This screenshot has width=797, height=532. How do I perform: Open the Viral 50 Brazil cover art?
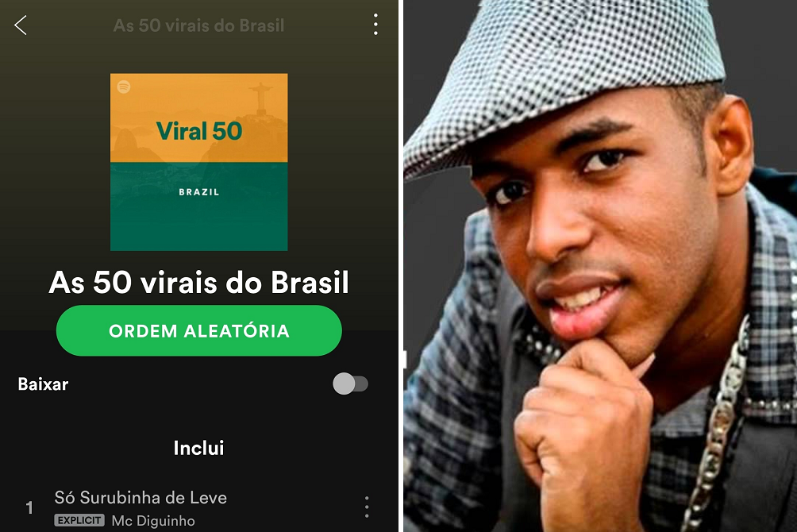198,162
